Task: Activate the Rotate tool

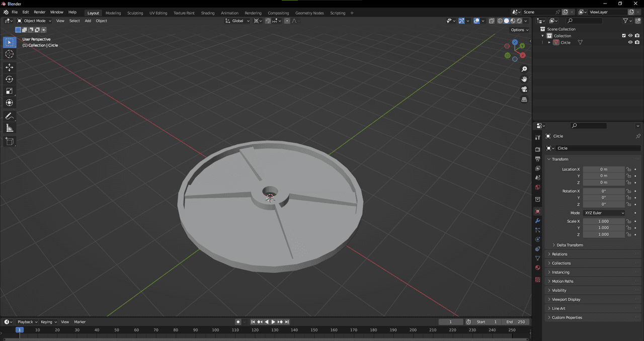Action: (x=10, y=79)
